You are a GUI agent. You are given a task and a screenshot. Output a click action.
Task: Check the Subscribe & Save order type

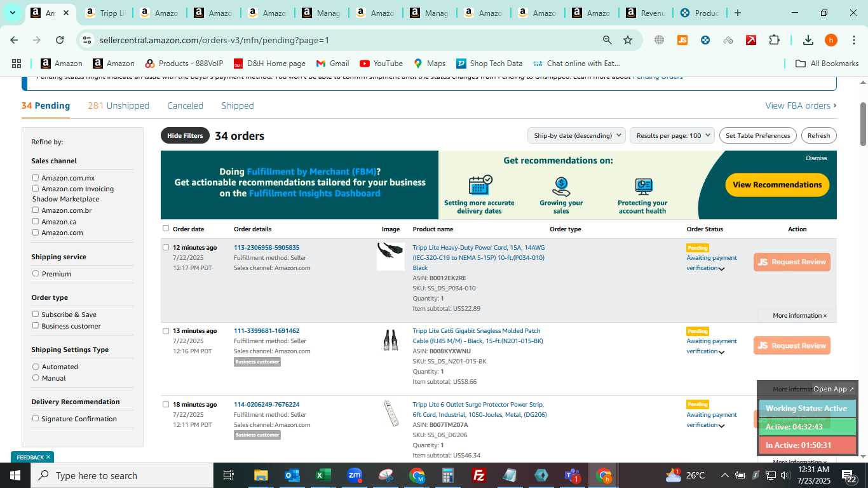(36, 314)
